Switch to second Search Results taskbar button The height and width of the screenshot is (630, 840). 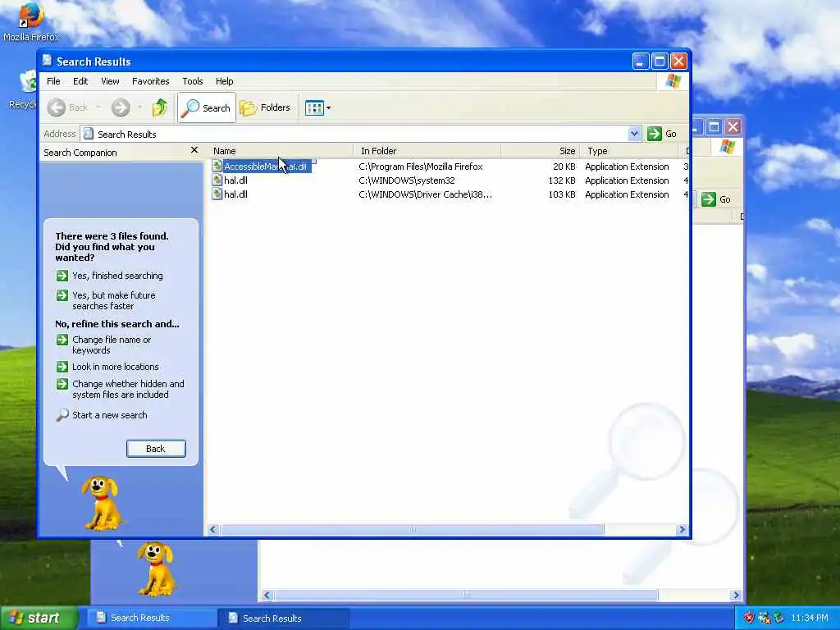[283, 618]
